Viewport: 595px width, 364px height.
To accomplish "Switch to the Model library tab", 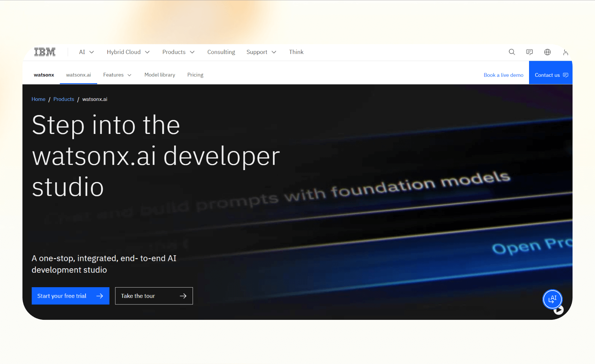I will 160,75.
